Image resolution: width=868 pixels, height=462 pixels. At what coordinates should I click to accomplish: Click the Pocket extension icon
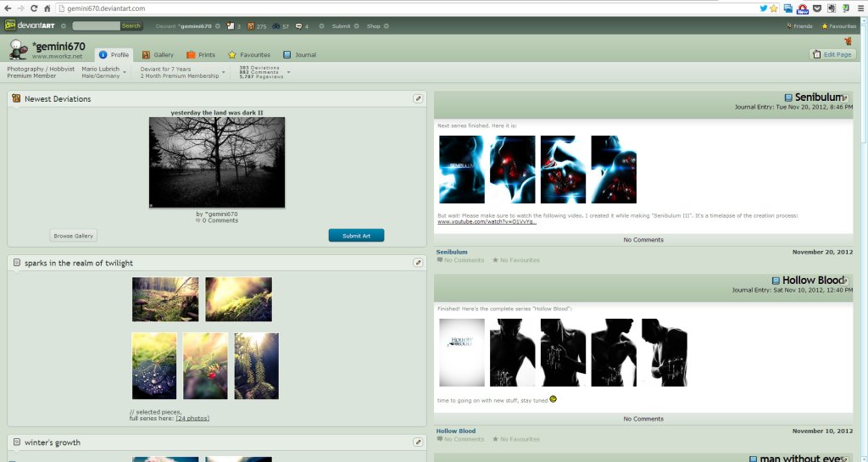817,8
